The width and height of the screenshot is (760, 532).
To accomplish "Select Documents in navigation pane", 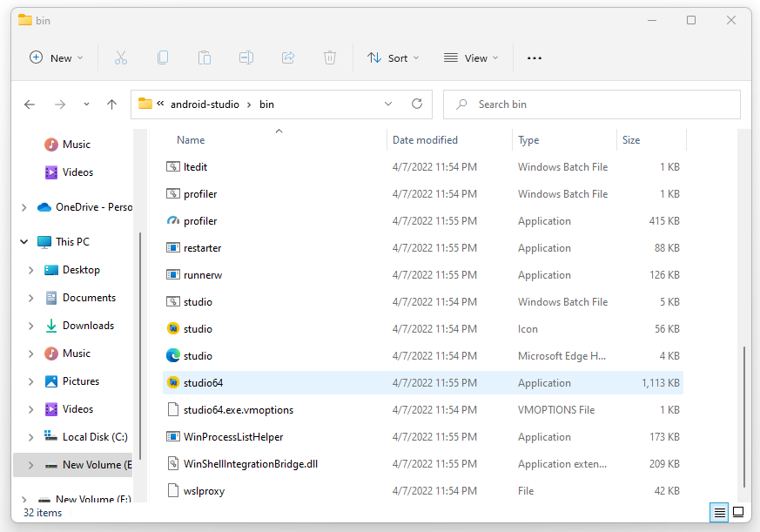I will (x=89, y=298).
